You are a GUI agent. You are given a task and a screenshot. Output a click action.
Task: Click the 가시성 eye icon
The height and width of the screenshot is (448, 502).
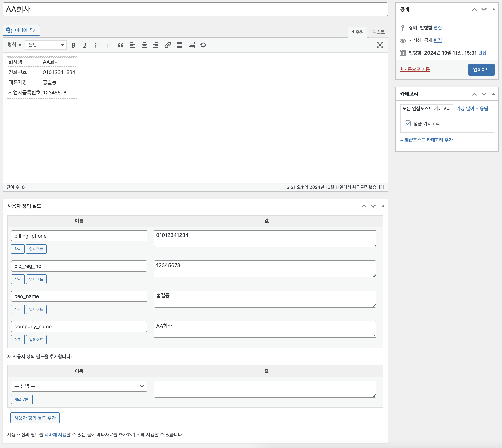coord(403,40)
